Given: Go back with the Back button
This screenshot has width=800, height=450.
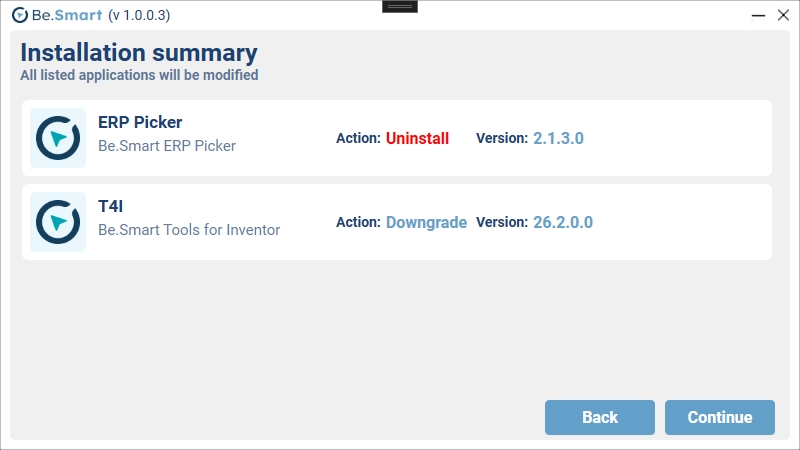Looking at the screenshot, I should 599,417.
